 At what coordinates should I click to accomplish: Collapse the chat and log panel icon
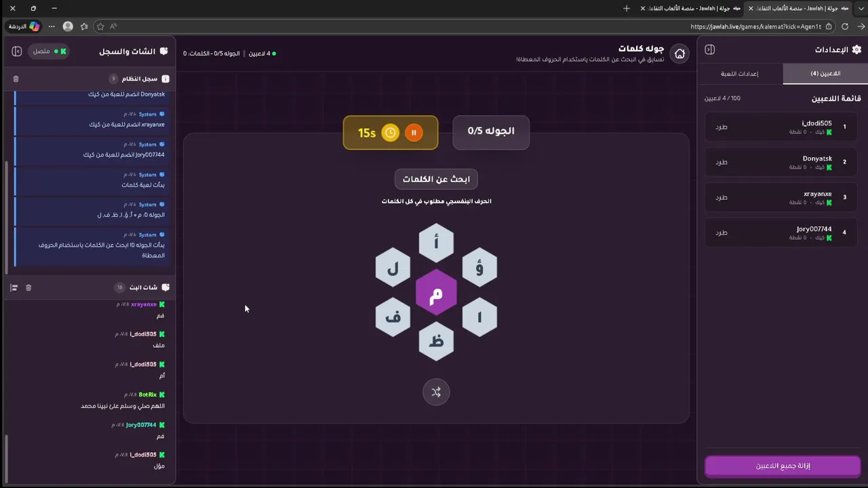coord(17,51)
